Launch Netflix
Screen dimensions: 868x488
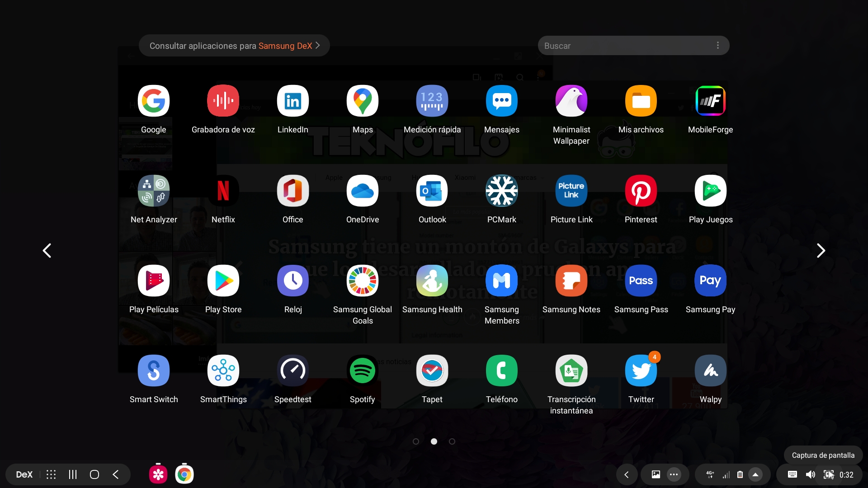223,191
